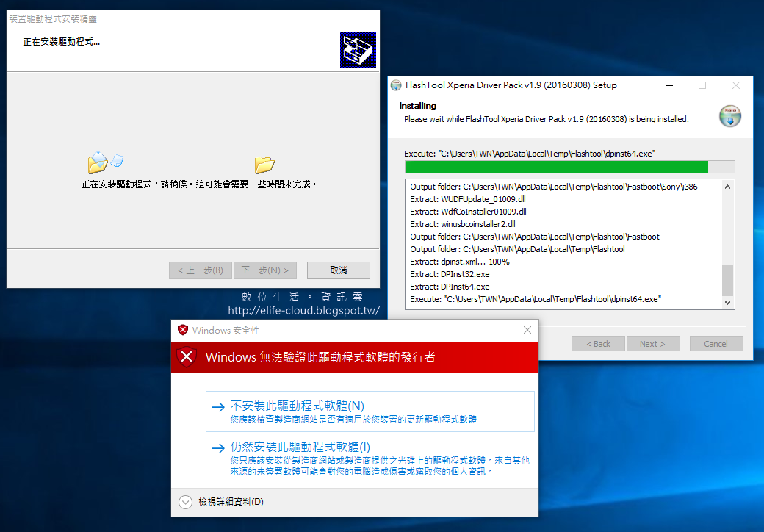The width and height of the screenshot is (764, 532).
Task: Click Cancel in FlashTool setup
Action: pyautogui.click(x=716, y=343)
